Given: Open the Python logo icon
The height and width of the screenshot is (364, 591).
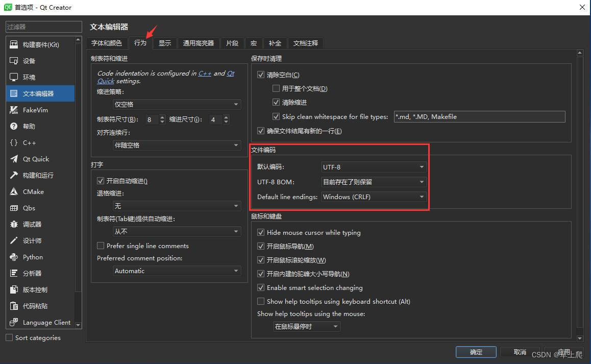Looking at the screenshot, I should 14,257.
